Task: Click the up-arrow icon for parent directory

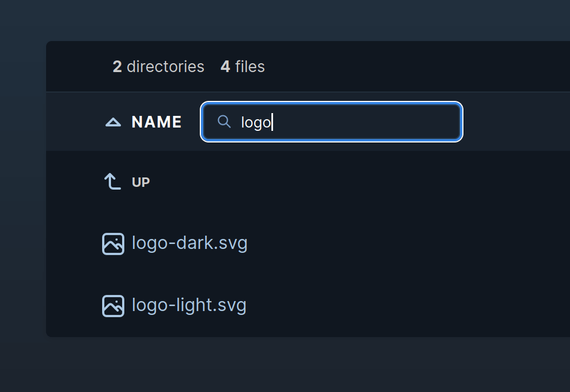Action: coord(112,182)
